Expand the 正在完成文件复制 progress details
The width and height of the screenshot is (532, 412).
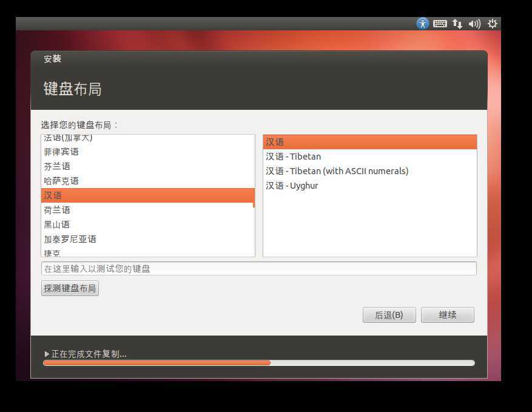(x=47, y=354)
